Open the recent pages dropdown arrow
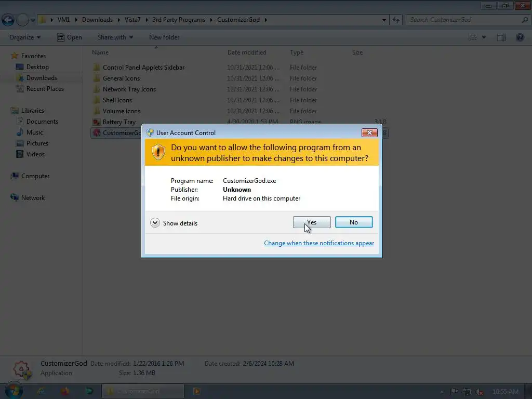The image size is (532, 399). coord(33,20)
